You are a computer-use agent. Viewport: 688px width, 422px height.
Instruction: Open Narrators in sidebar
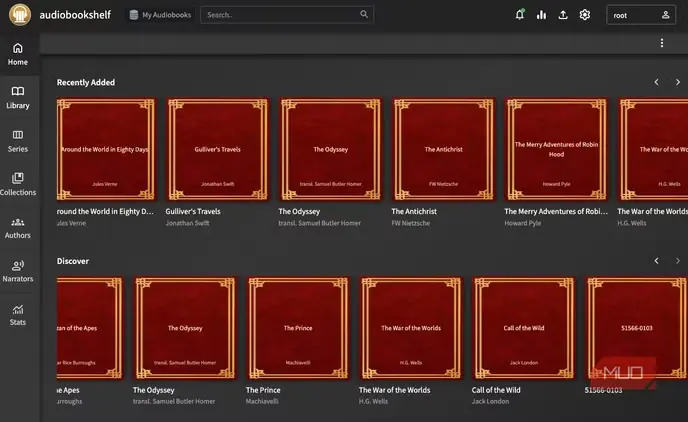(x=18, y=271)
